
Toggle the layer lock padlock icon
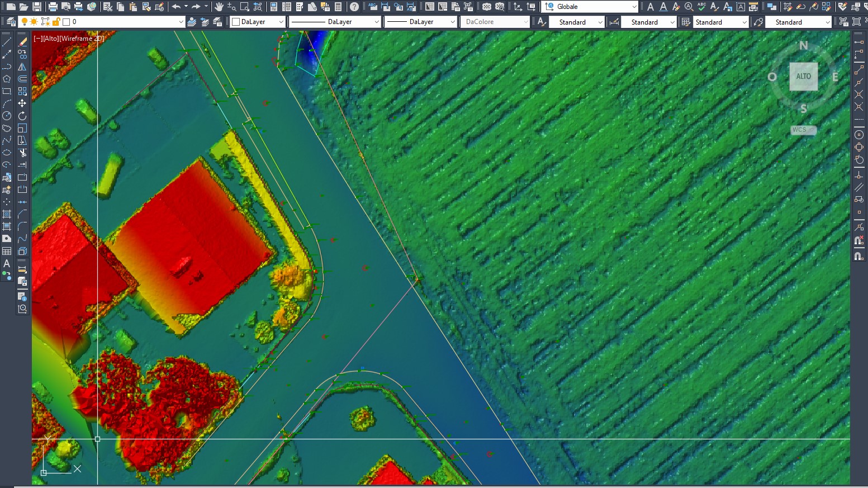56,22
